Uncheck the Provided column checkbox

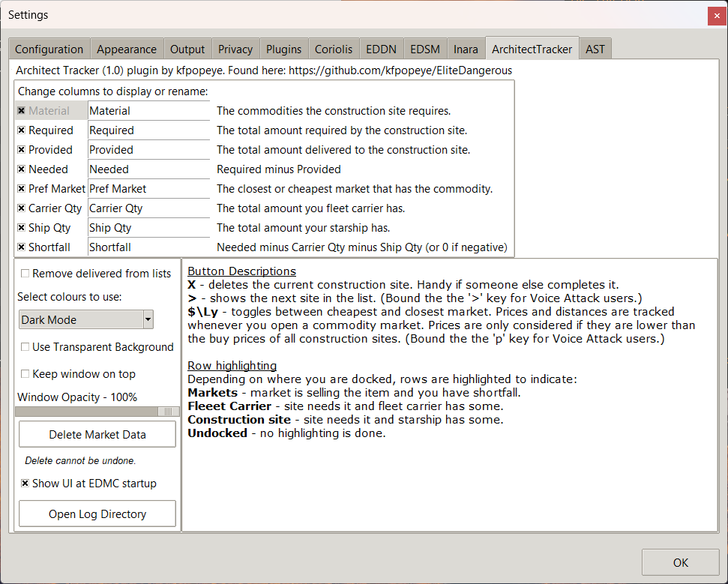coord(21,150)
